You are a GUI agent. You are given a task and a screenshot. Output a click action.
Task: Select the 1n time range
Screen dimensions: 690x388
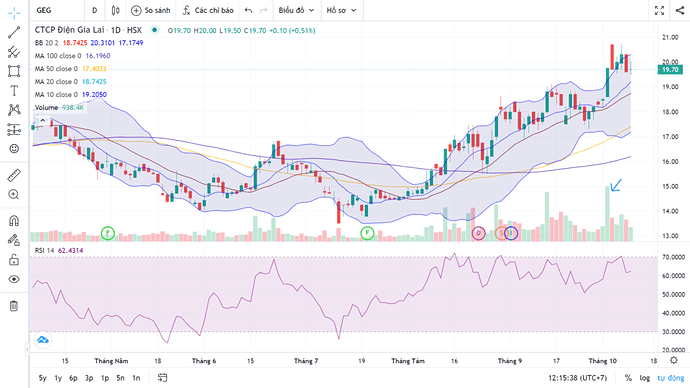tap(136, 378)
